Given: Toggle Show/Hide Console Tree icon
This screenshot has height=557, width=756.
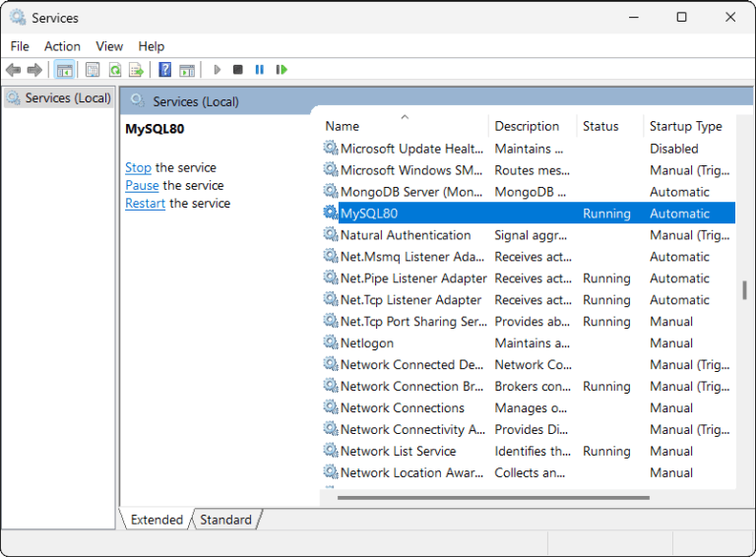Looking at the screenshot, I should pyautogui.click(x=64, y=70).
